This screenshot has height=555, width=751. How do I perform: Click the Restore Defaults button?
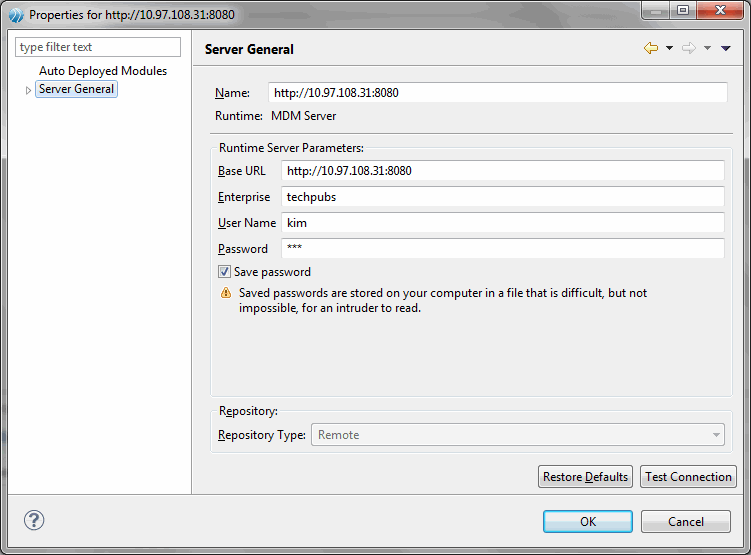585,477
